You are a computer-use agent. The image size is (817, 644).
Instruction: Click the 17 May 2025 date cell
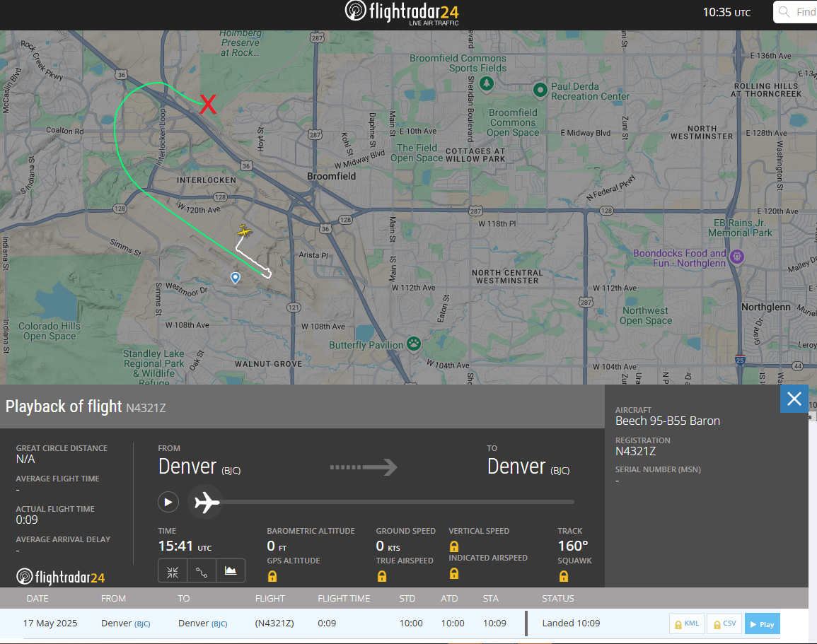50,623
